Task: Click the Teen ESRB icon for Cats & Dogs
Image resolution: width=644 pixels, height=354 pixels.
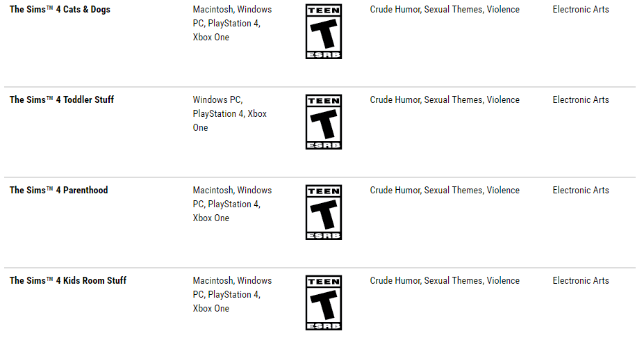Action: click(x=324, y=32)
